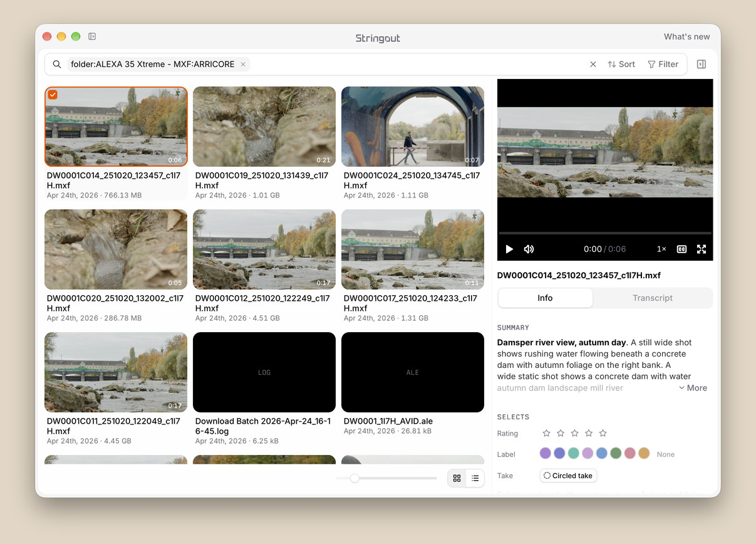The height and width of the screenshot is (544, 756).
Task: Click the preview title DW0001C014_251020_123457_c1I7H.mxf
Action: pyautogui.click(x=579, y=275)
